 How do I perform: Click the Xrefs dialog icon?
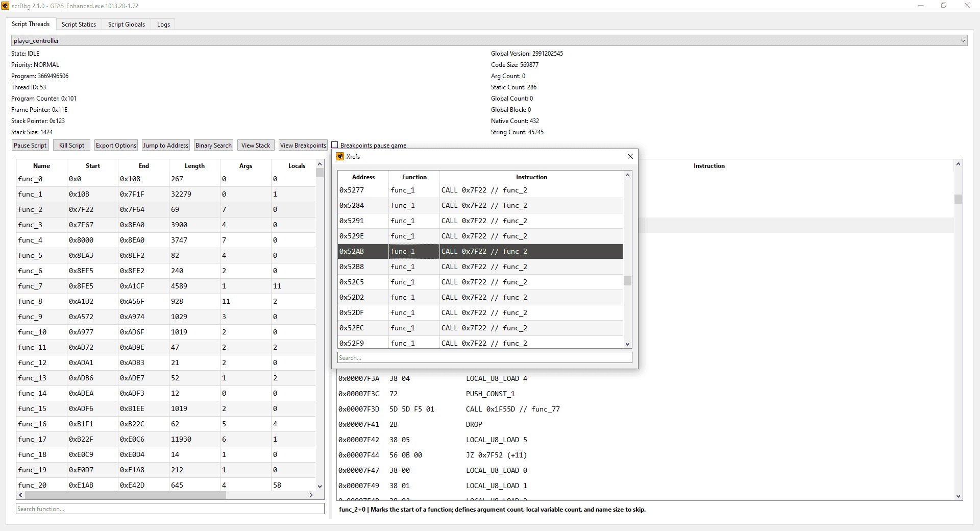[340, 156]
